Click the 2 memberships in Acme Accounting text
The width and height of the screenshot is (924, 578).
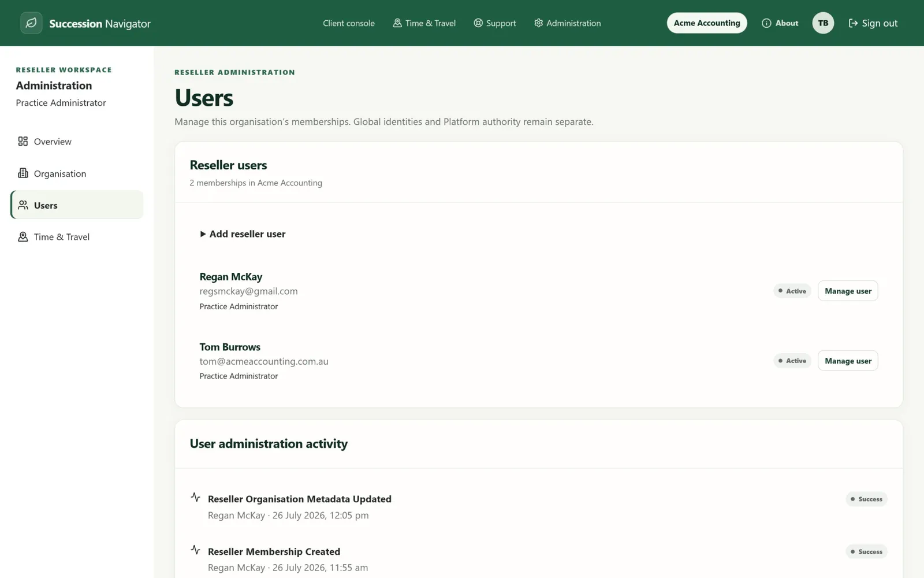click(256, 183)
